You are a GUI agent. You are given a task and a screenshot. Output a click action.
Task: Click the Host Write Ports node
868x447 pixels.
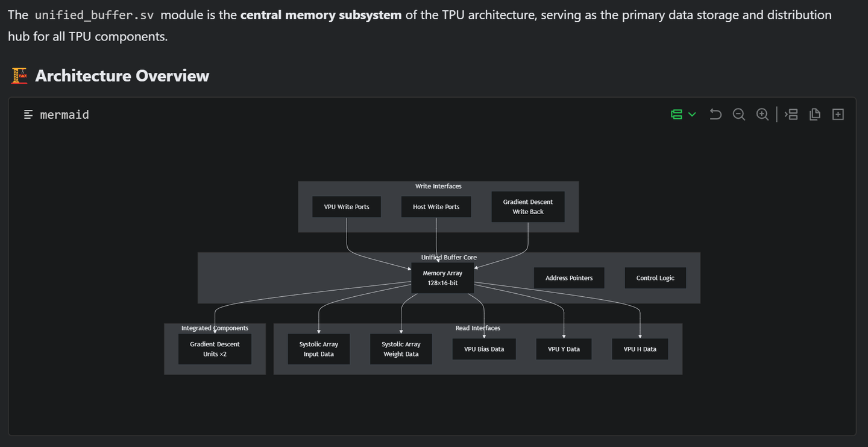[x=436, y=207]
